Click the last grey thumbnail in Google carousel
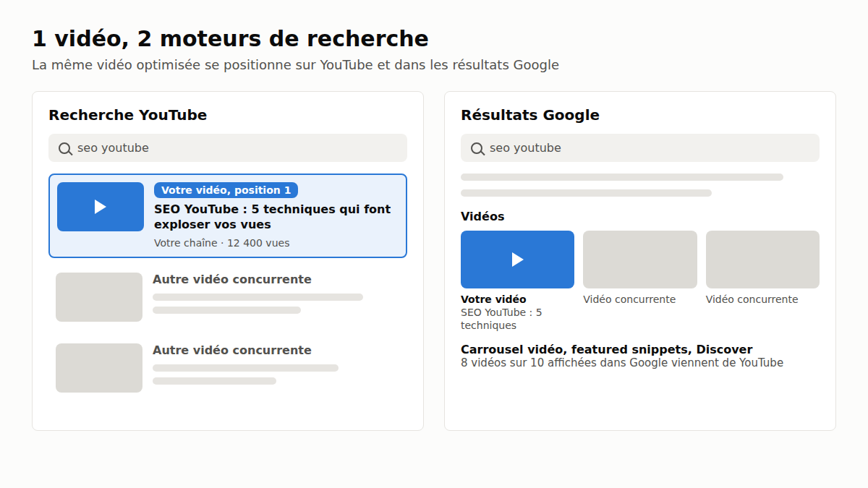The width and height of the screenshot is (868, 488). [762, 260]
